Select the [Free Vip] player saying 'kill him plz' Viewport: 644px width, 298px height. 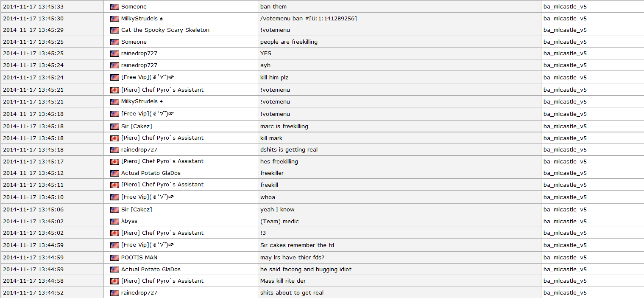point(148,77)
